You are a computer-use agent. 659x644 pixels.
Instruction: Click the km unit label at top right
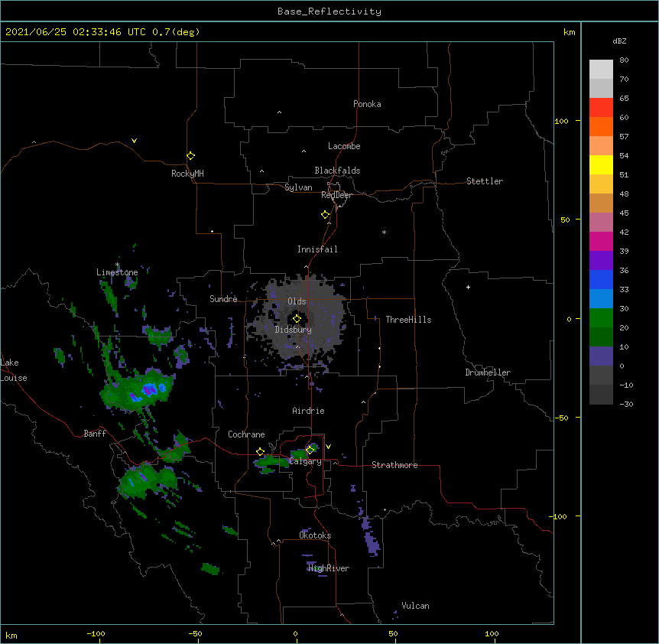point(569,32)
